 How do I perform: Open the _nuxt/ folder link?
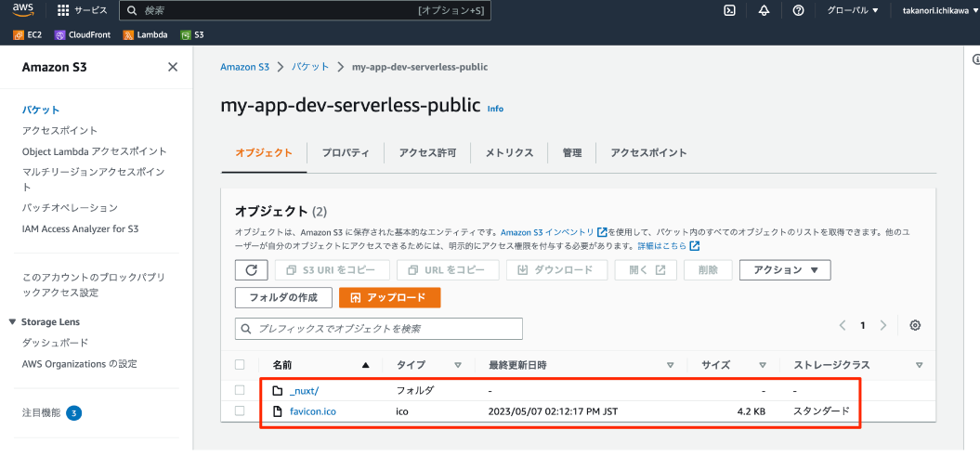(305, 391)
